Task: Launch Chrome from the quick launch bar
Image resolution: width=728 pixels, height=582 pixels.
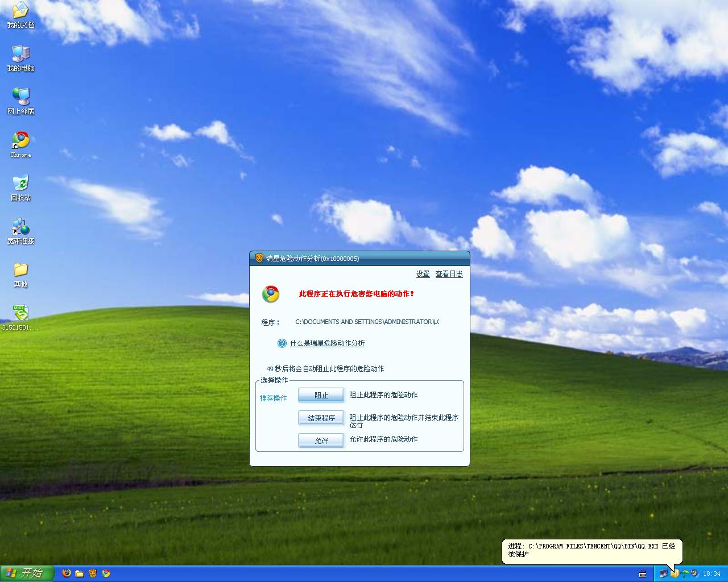Action: [106, 573]
